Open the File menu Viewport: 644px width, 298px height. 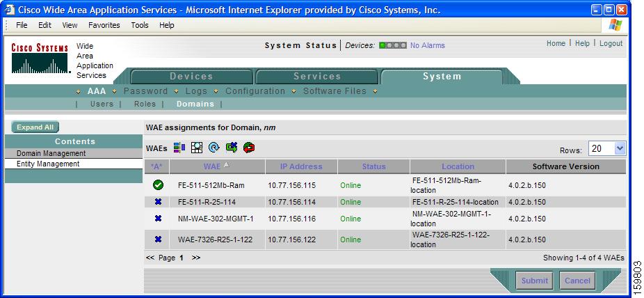[x=22, y=25]
